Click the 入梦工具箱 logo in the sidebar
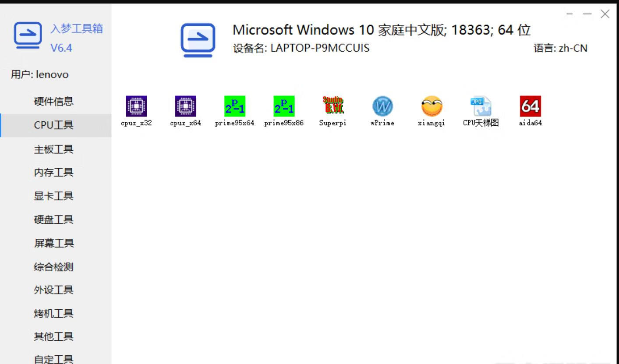This screenshot has width=619, height=364. (28, 35)
